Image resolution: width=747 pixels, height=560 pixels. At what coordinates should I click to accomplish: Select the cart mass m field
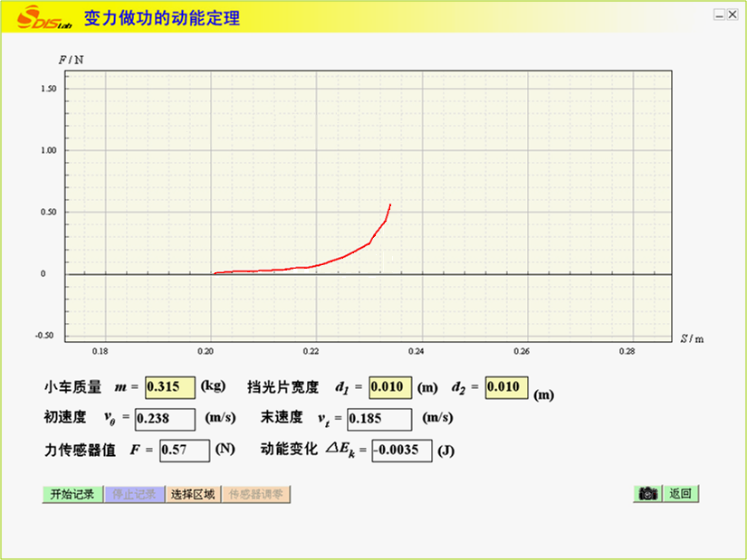point(170,387)
